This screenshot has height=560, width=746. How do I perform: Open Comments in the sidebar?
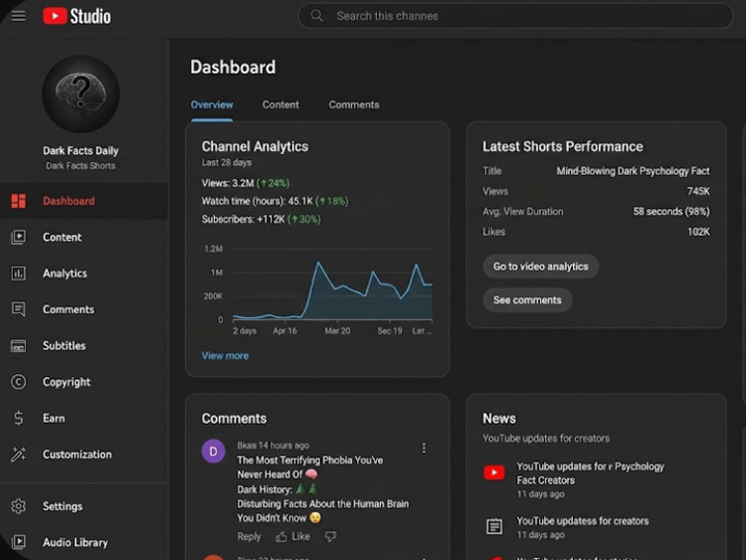point(84,309)
